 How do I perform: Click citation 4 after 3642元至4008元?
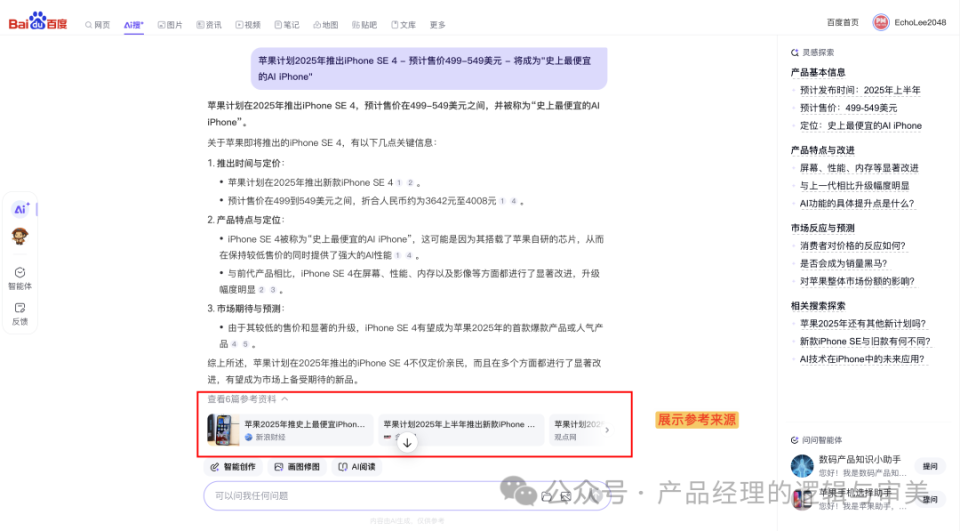(514, 201)
